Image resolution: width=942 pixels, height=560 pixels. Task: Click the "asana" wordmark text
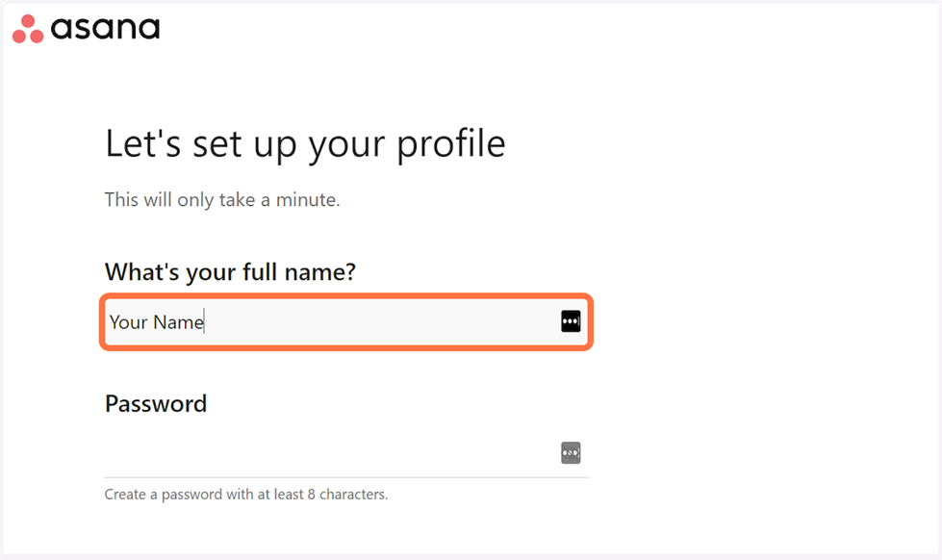105,28
